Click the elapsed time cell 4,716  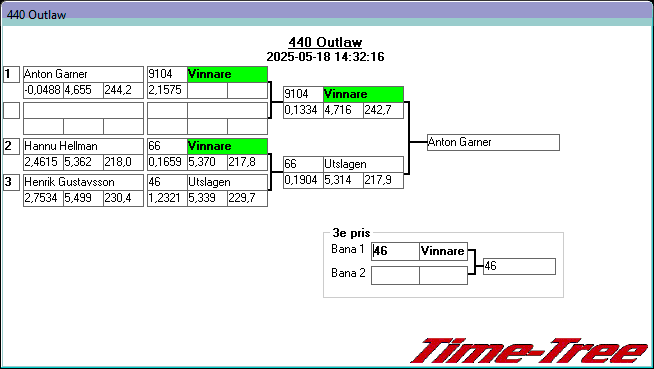[343, 110]
